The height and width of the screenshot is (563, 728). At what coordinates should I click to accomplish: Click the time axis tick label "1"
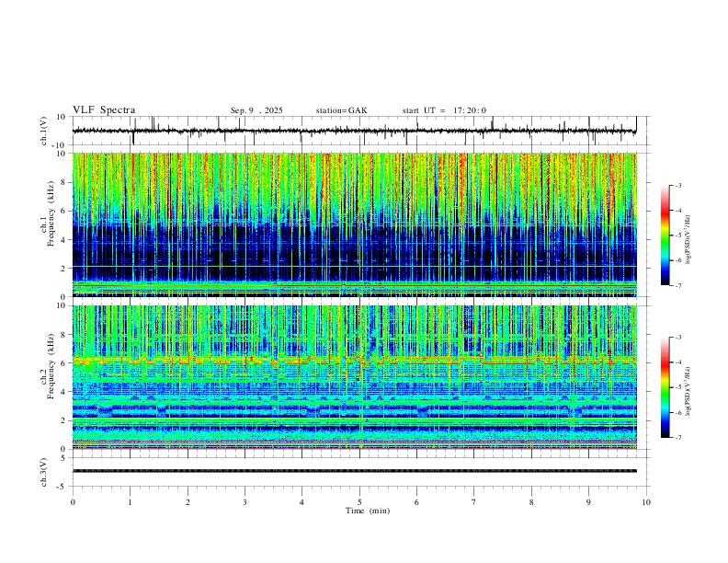(130, 502)
